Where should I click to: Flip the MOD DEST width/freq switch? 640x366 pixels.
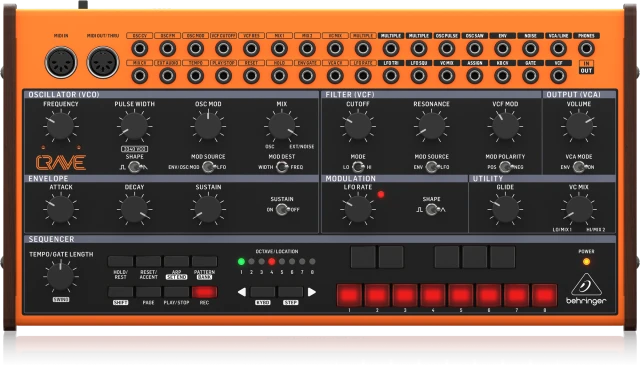[x=282, y=167]
